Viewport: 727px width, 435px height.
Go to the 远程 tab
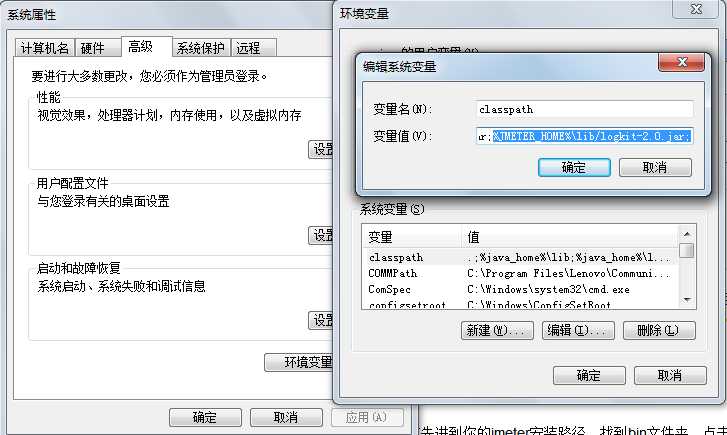254,48
